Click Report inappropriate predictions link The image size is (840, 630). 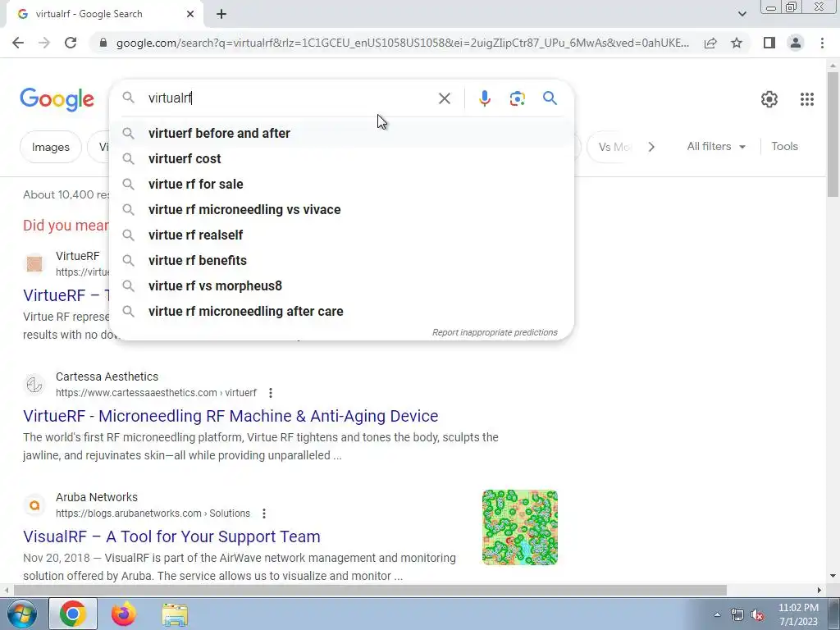click(x=495, y=333)
